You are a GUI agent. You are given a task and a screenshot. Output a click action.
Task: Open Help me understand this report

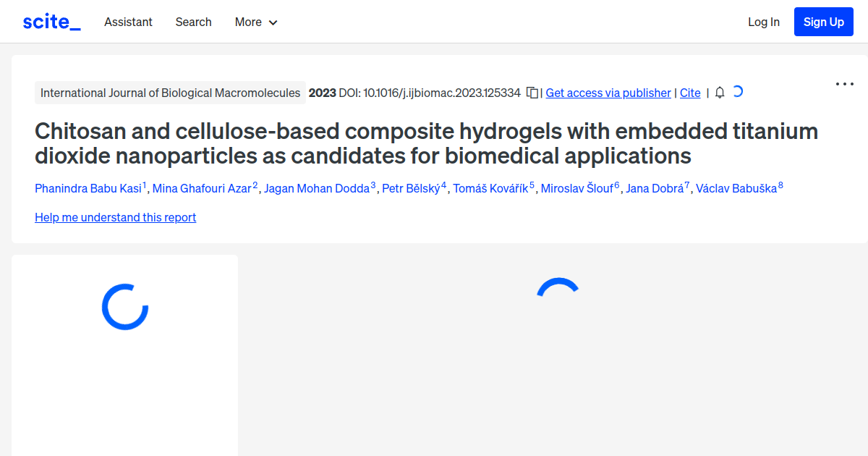(x=115, y=217)
